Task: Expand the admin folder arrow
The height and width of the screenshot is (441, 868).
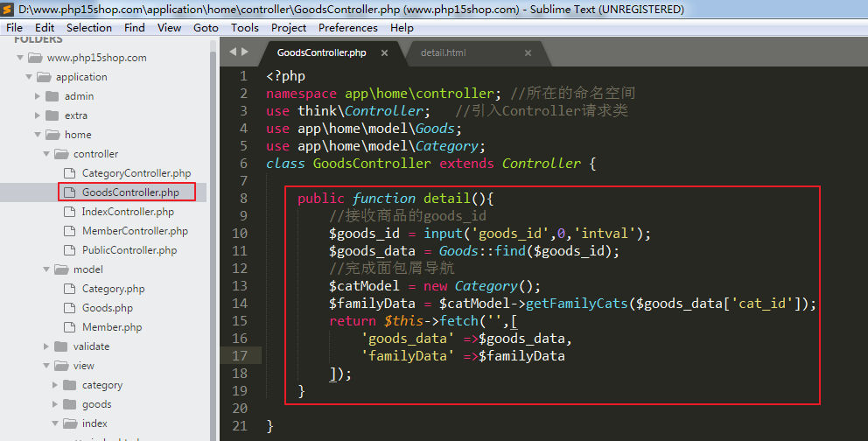Action: click(38, 96)
